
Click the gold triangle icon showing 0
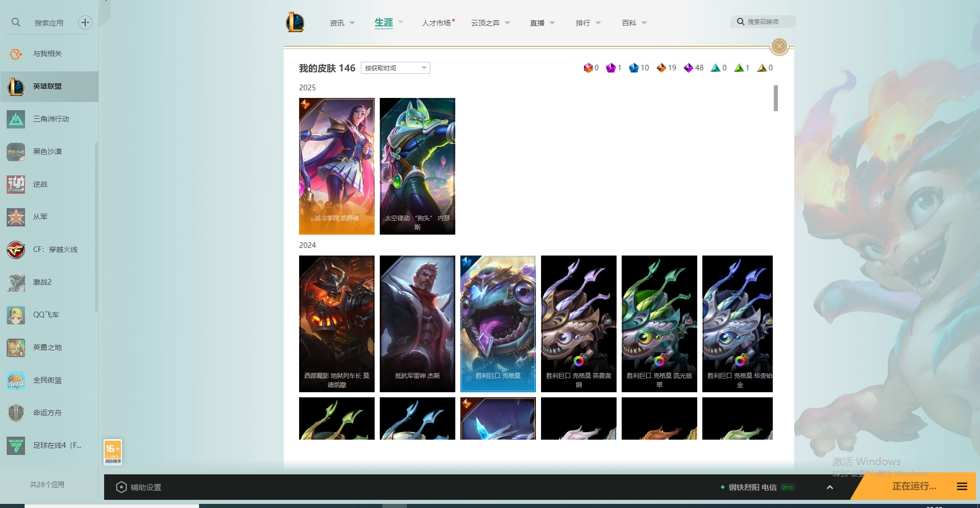[762, 68]
